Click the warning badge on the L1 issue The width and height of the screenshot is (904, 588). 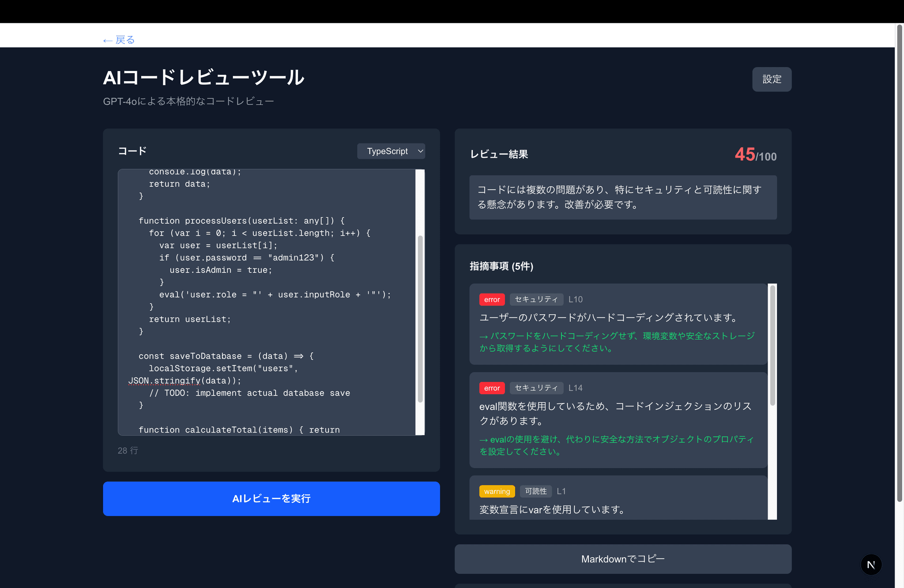(497, 491)
